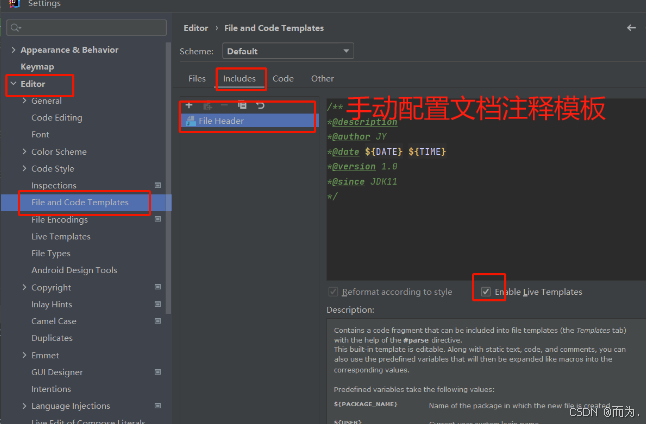The width and height of the screenshot is (646, 424).
Task: Open the Scheme dropdown
Action: tap(288, 51)
